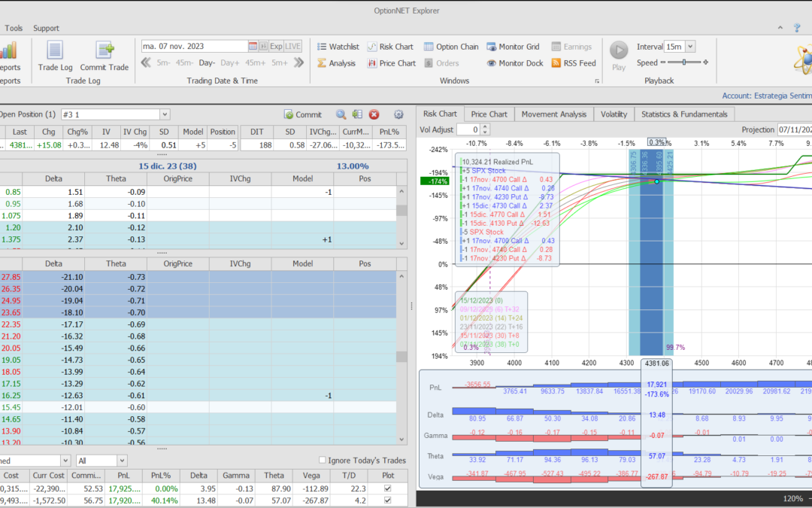Image resolution: width=812 pixels, height=508 pixels.
Task: Open the Option Chain window
Action: point(451,47)
